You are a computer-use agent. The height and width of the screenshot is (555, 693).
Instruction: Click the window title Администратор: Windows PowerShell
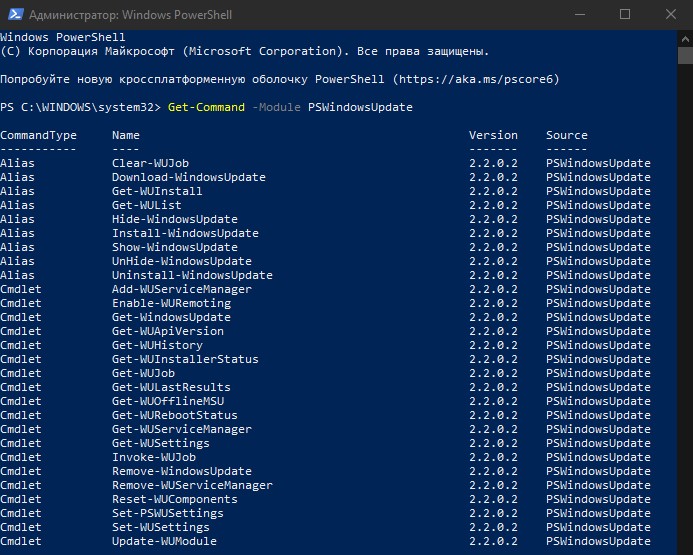point(130,15)
